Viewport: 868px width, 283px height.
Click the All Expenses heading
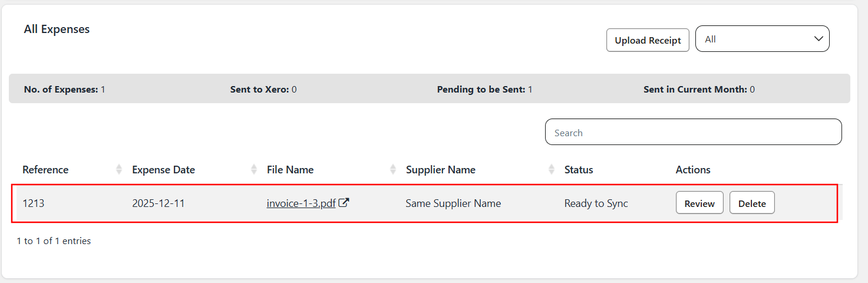pos(57,29)
